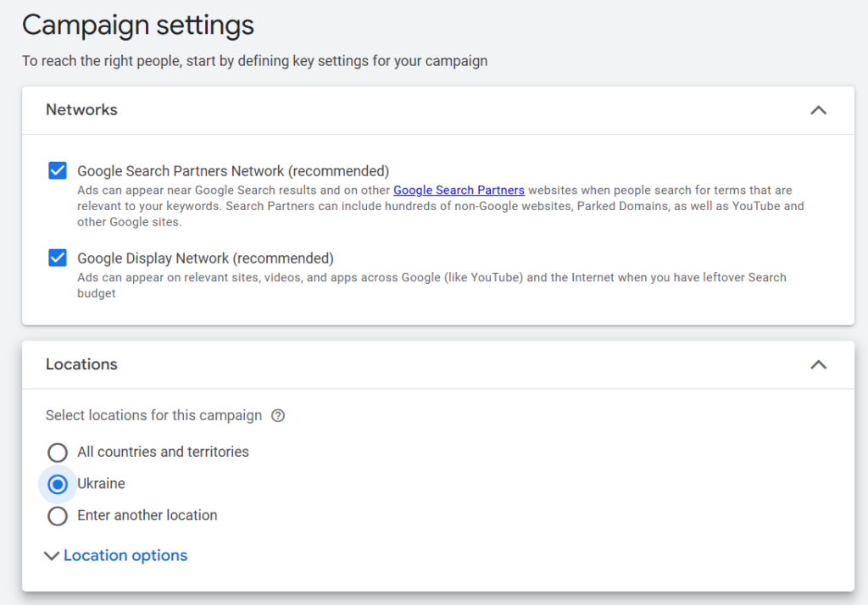868x605 pixels.
Task: Collapse the Networks section chevron
Action: (x=818, y=110)
